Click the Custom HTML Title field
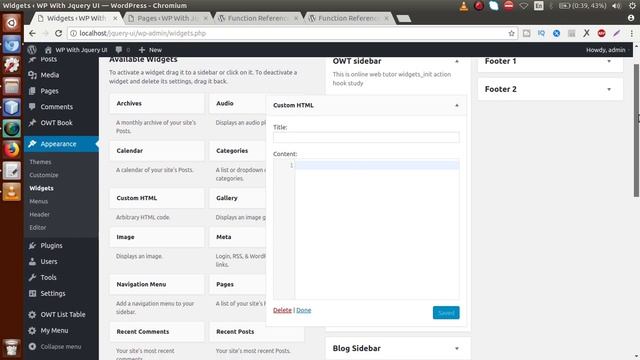The image size is (640, 360). point(366,138)
